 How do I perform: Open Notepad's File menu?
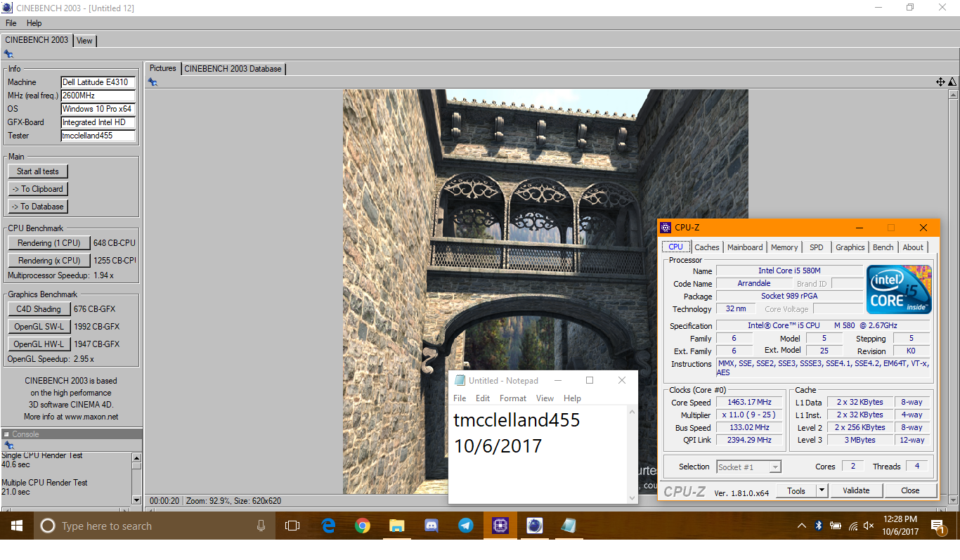pyautogui.click(x=460, y=398)
